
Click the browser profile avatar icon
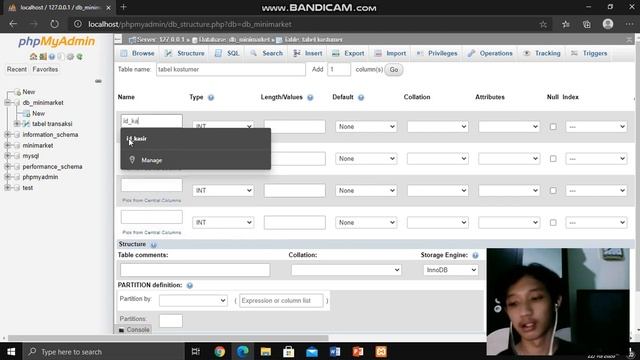coord(608,24)
